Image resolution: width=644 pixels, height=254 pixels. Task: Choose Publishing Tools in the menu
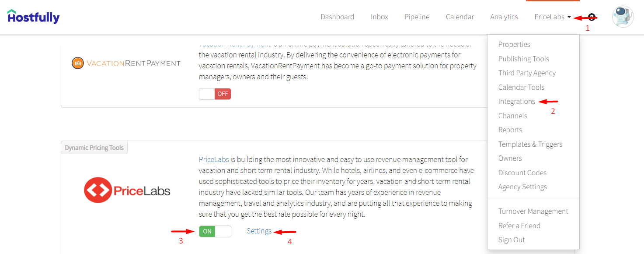(x=524, y=59)
